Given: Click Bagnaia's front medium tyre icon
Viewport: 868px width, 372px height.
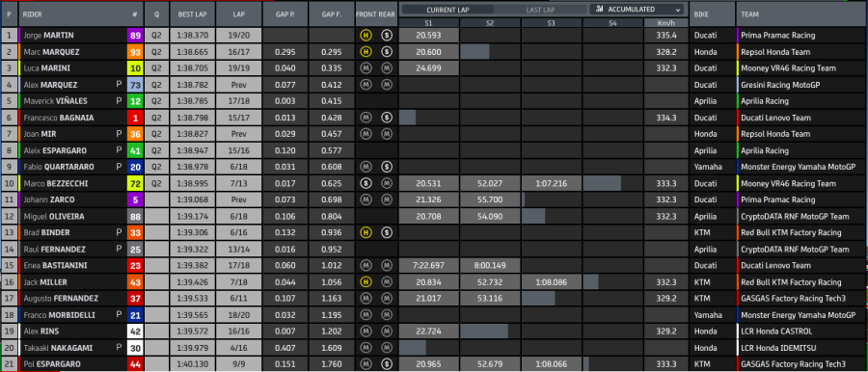Looking at the screenshot, I should (366, 118).
